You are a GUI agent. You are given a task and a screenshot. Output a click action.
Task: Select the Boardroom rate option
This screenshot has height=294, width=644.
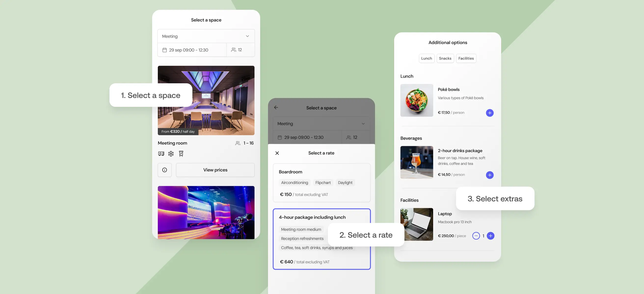(x=322, y=183)
